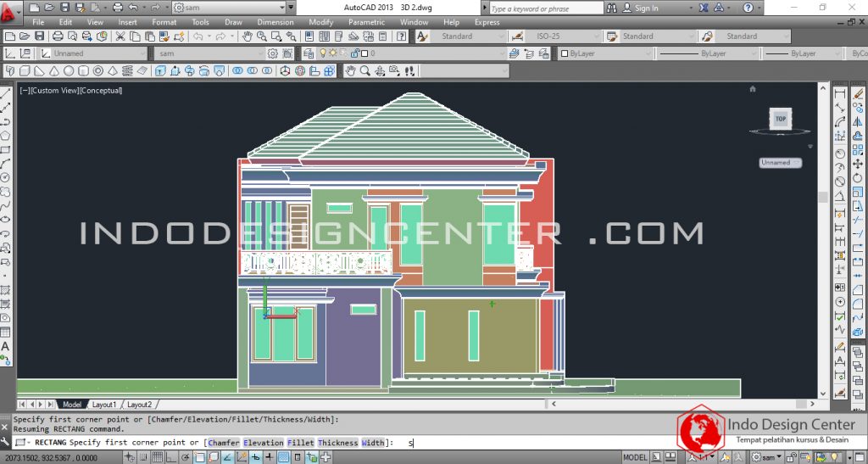Image resolution: width=868 pixels, height=464 pixels.
Task: Toggle layer on/off lightbulb icon
Action: pyautogui.click(x=323, y=53)
